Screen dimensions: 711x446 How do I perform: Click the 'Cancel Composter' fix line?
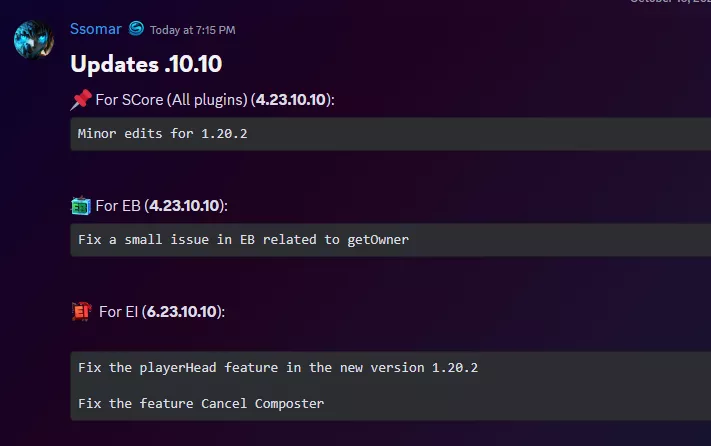(x=201, y=403)
